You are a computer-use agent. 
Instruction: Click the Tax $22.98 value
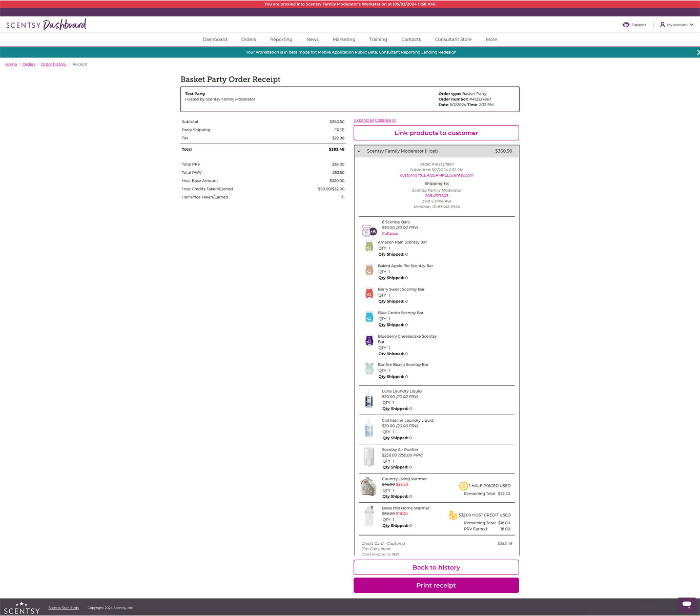pos(338,138)
